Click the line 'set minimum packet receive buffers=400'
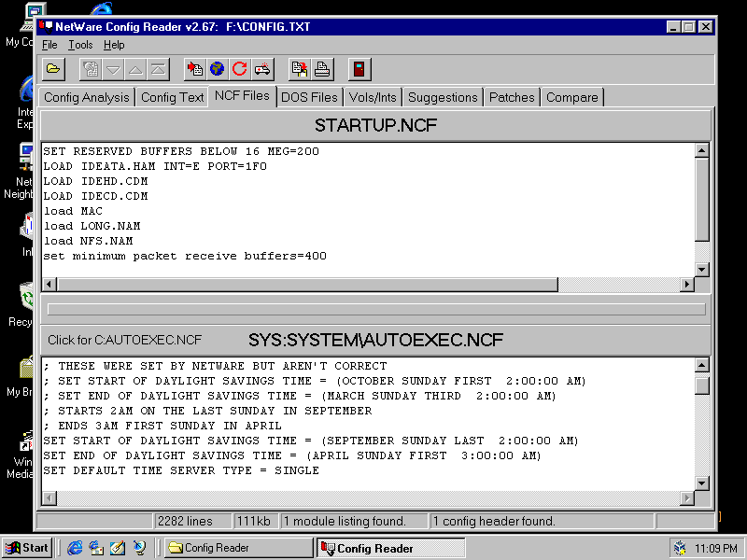The width and height of the screenshot is (747, 560). (185, 256)
